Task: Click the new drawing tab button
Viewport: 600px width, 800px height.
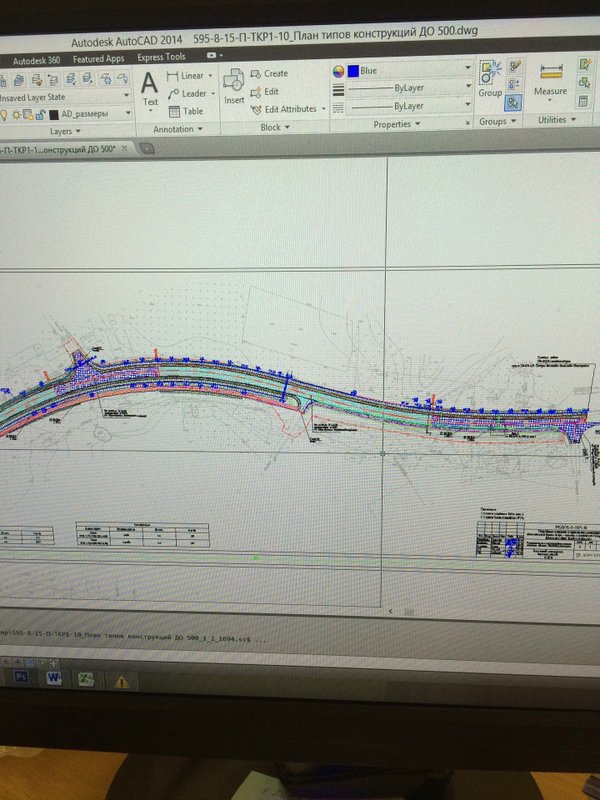Action: (147, 148)
